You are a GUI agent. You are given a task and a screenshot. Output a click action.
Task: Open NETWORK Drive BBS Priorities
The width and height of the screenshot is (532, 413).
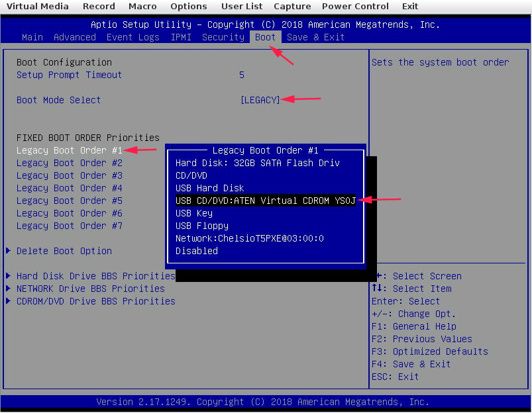point(91,288)
